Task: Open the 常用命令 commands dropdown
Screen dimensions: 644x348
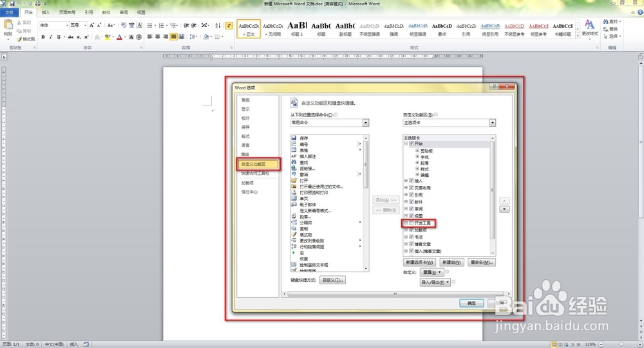Action: [x=366, y=123]
